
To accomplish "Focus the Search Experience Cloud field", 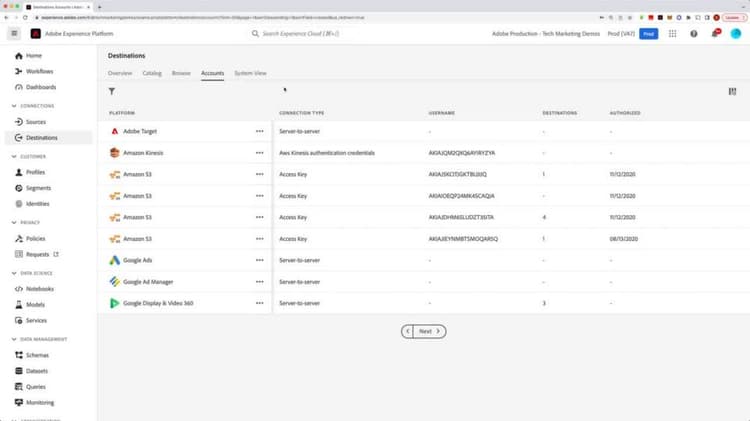I will pos(300,33).
